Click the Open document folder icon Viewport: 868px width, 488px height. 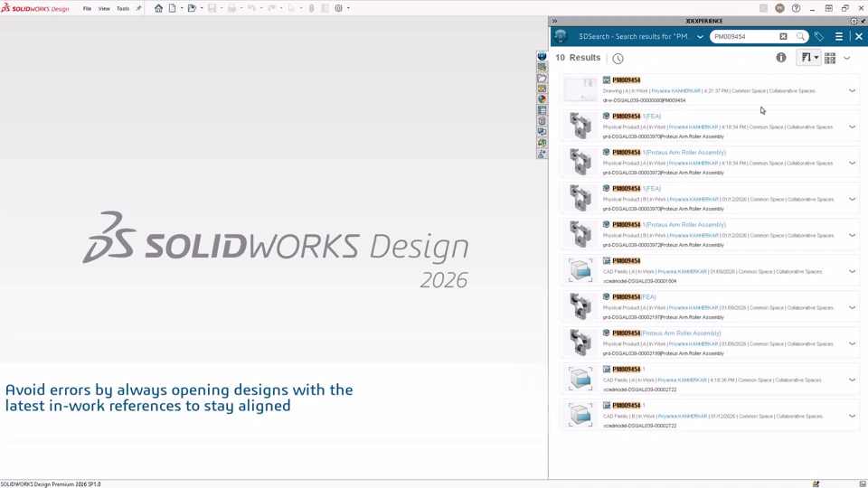click(x=192, y=8)
